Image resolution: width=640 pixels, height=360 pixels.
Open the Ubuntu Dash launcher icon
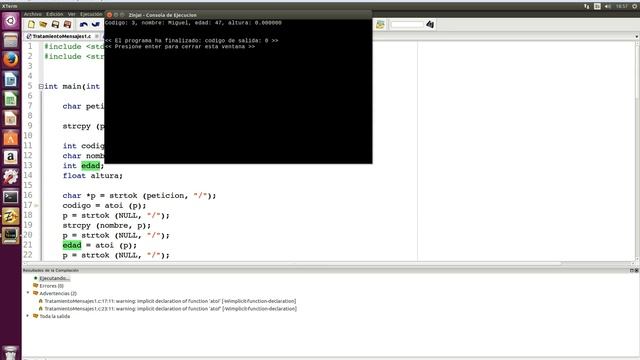point(11,21)
